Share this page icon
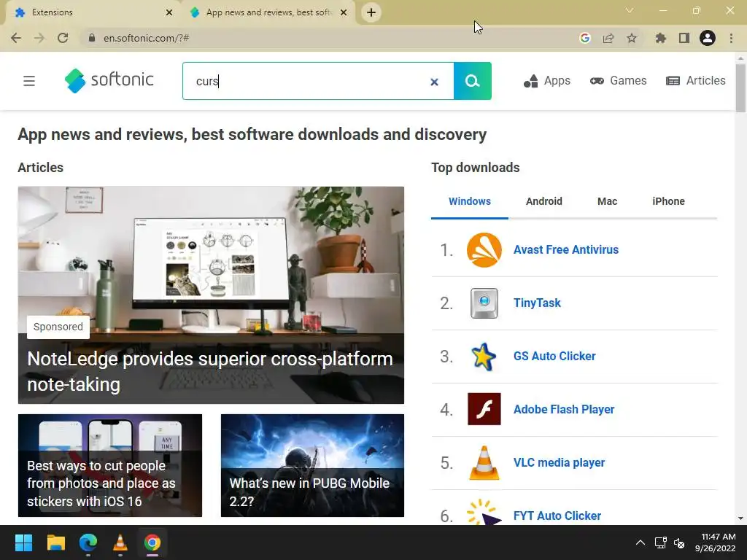 tap(608, 38)
